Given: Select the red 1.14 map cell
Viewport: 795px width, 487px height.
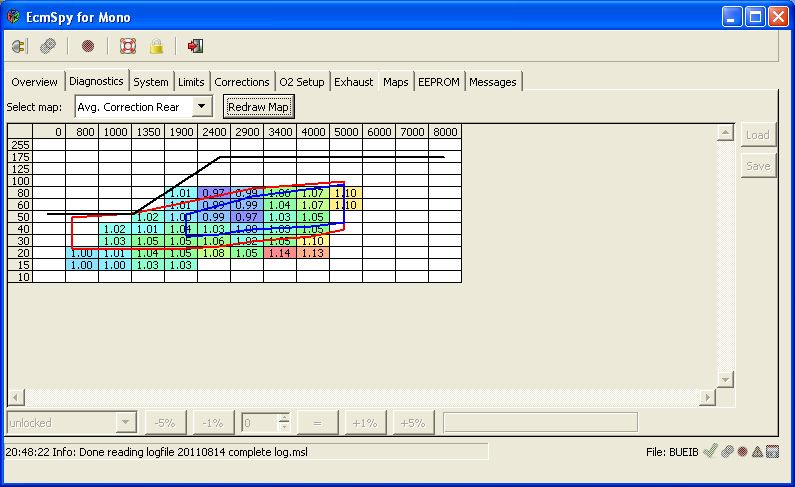Looking at the screenshot, I should pos(280,253).
